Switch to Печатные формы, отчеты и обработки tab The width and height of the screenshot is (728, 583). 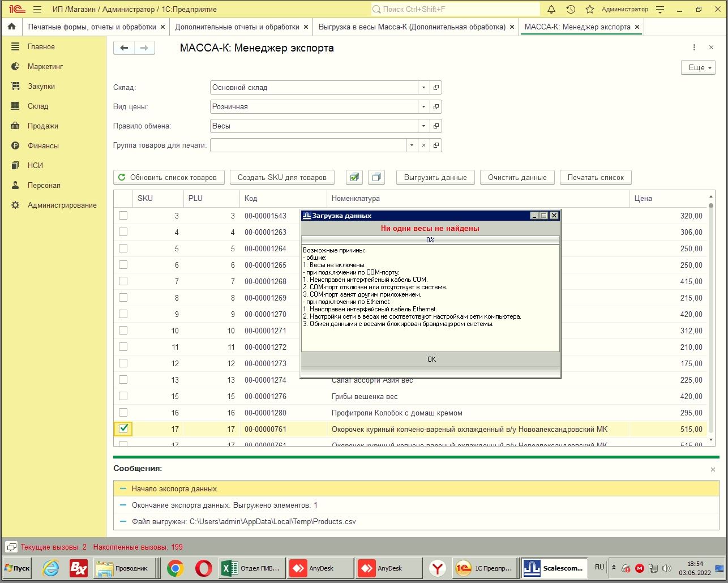click(92, 27)
